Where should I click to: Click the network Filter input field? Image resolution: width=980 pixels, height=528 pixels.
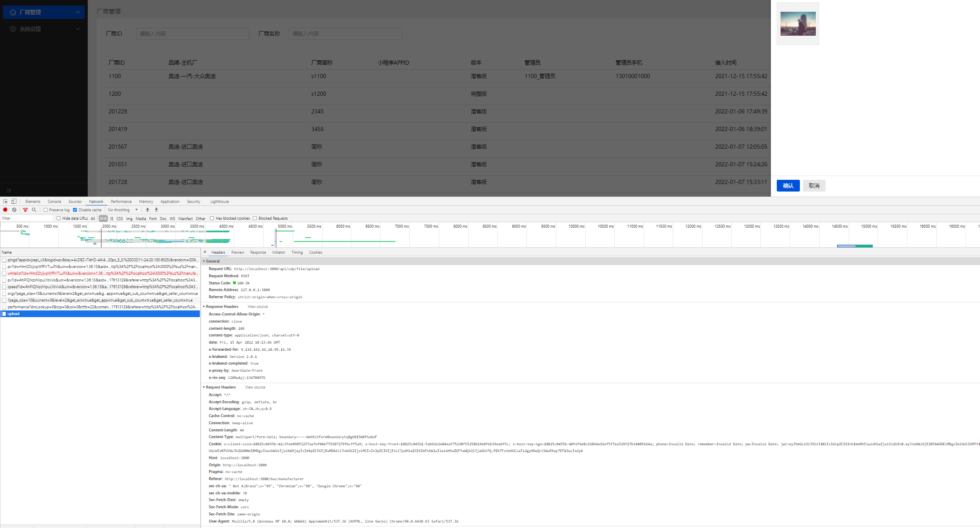pos(27,218)
